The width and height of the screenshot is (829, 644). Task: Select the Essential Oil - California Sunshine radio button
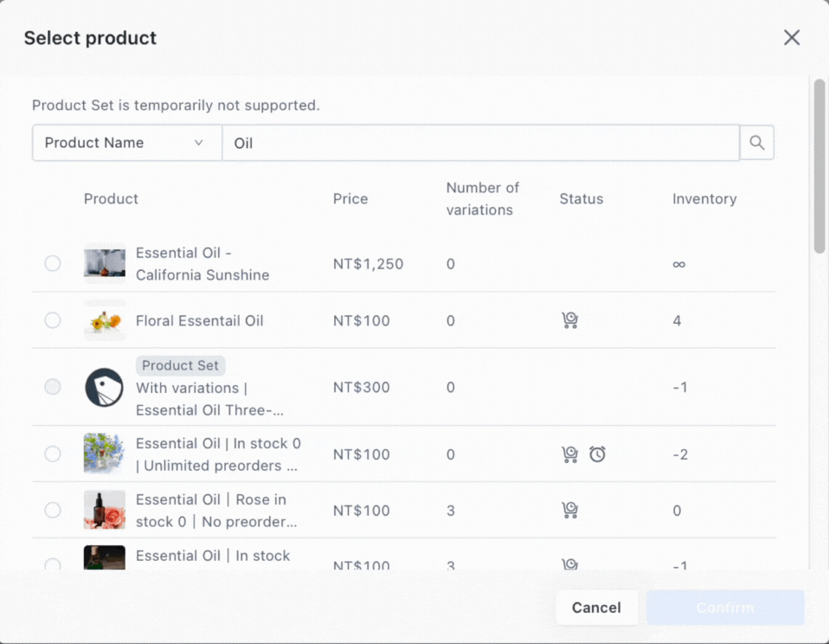[x=53, y=263]
